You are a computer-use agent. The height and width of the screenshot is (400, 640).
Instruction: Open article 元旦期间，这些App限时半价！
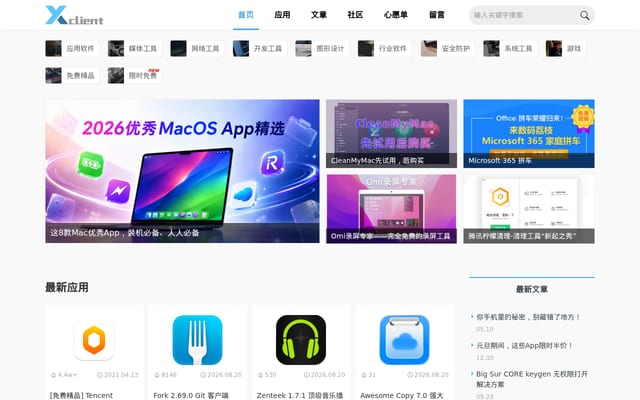click(x=525, y=345)
